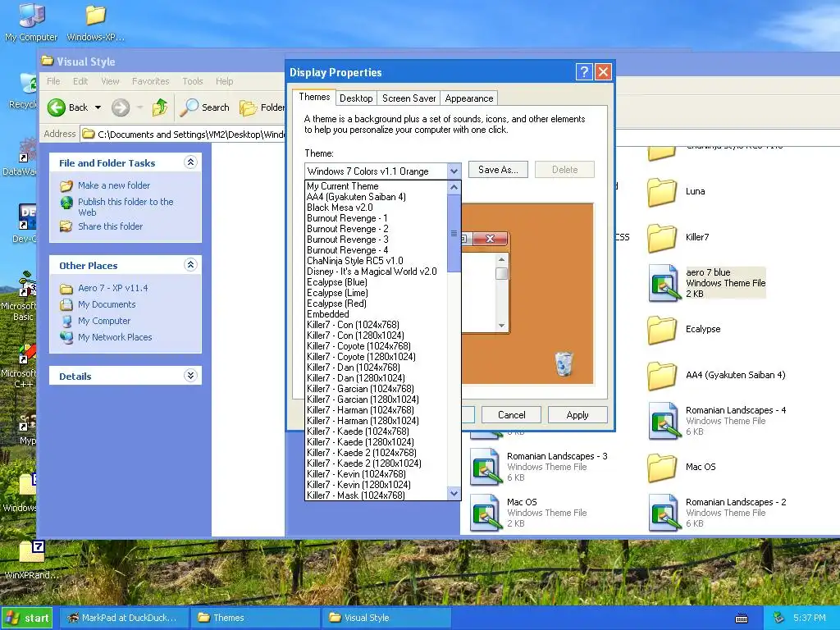Choose ChaNinja Style RC5 v1.0 theme

coord(376,261)
